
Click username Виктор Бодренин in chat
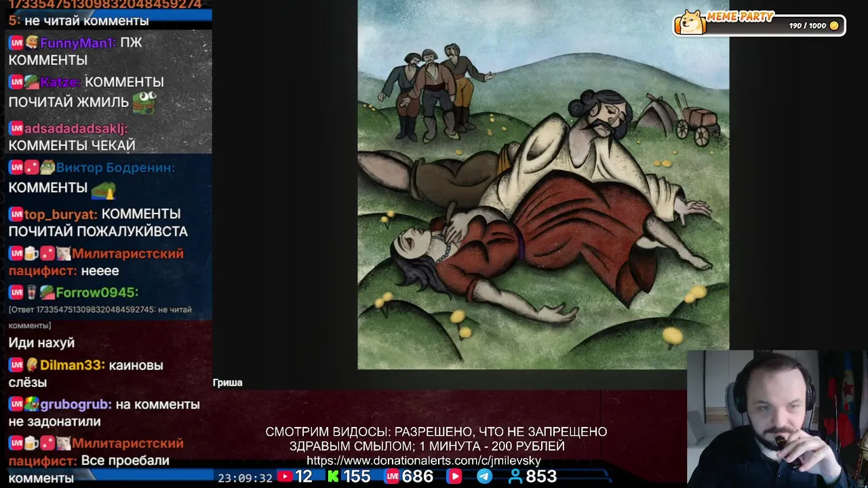tap(115, 168)
